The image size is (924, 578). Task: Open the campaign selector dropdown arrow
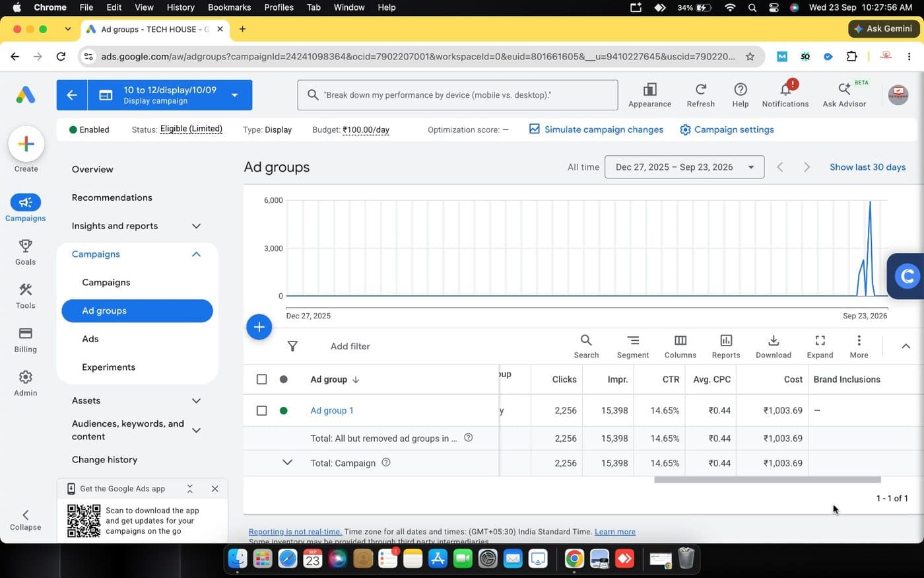[x=234, y=95]
